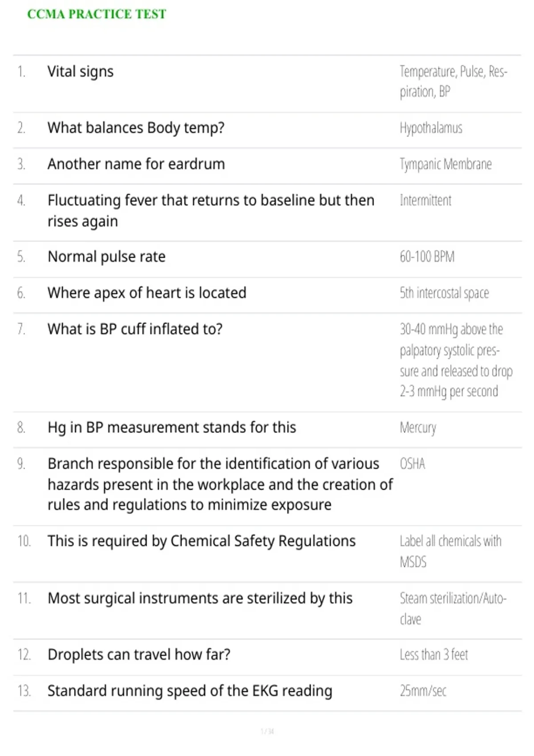Select 'Another name for eardrum' term
Screen dimensions: 534x756
click(x=136, y=164)
